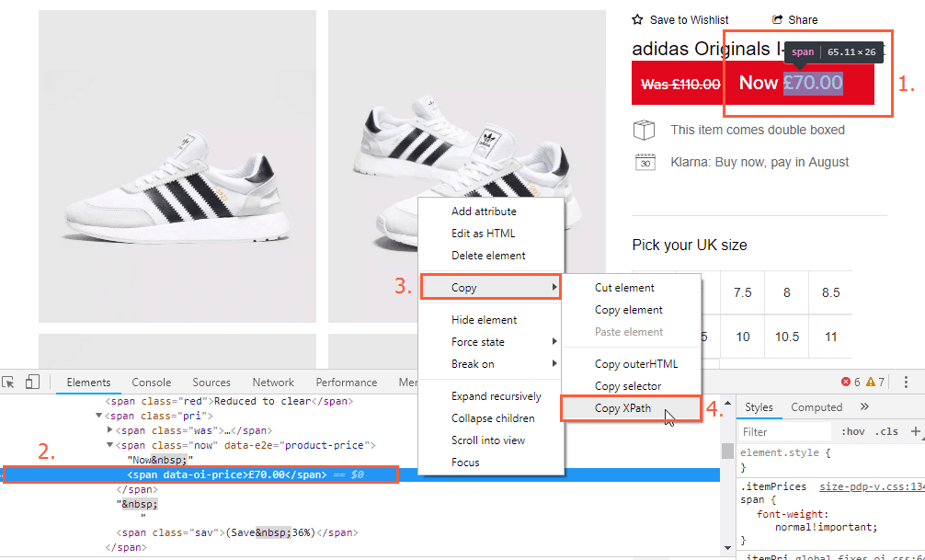Open DevTools kebab menu icon

[906, 383]
